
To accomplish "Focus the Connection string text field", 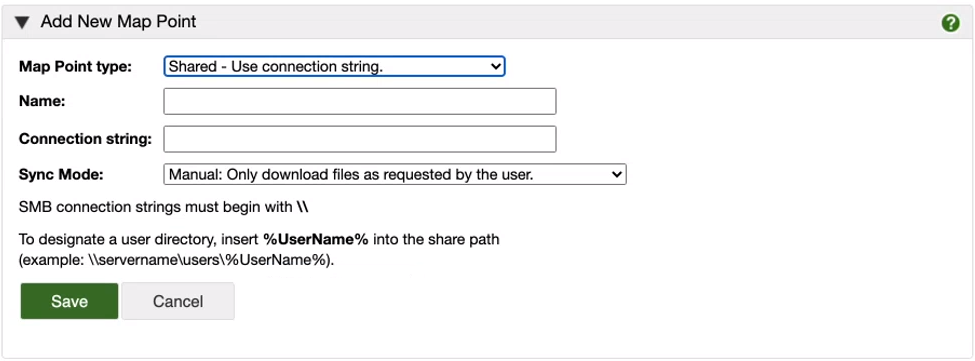I will coord(359,139).
